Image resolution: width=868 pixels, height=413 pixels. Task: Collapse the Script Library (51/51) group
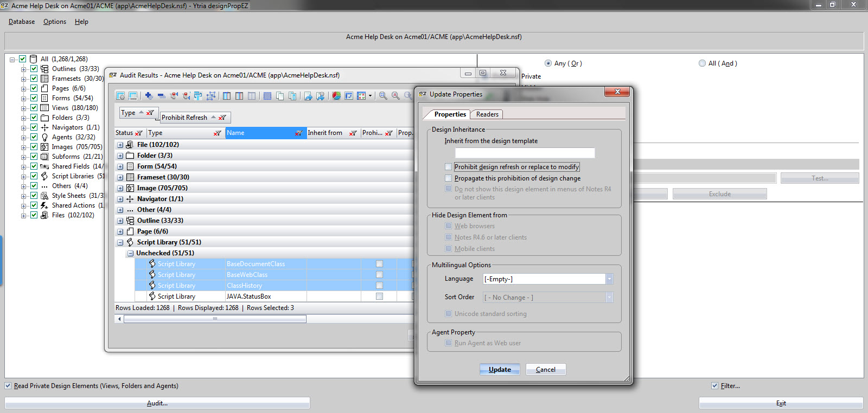[120, 242]
